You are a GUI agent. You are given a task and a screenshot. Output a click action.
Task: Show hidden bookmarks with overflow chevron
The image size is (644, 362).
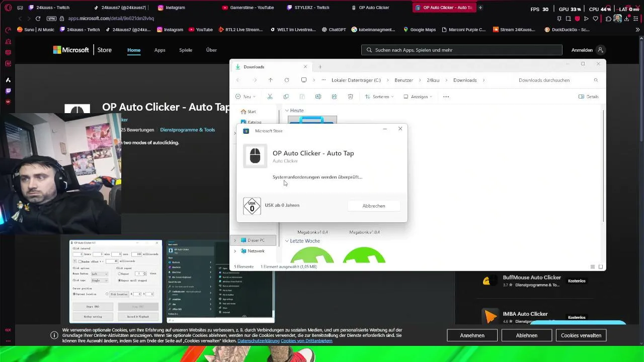click(x=638, y=30)
